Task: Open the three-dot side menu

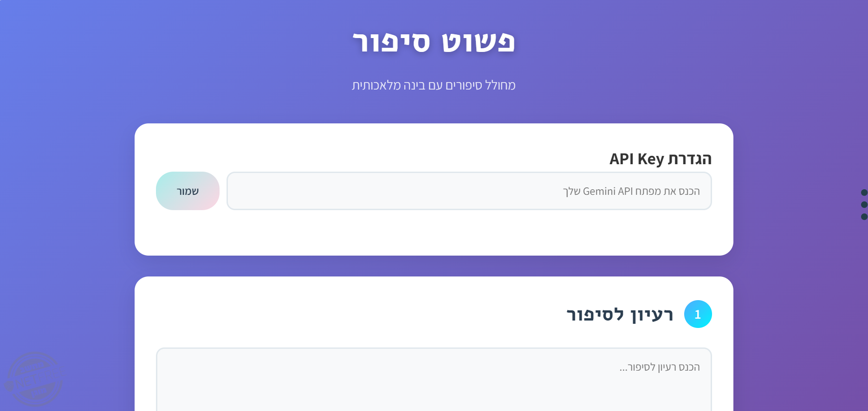Action: coord(864,205)
